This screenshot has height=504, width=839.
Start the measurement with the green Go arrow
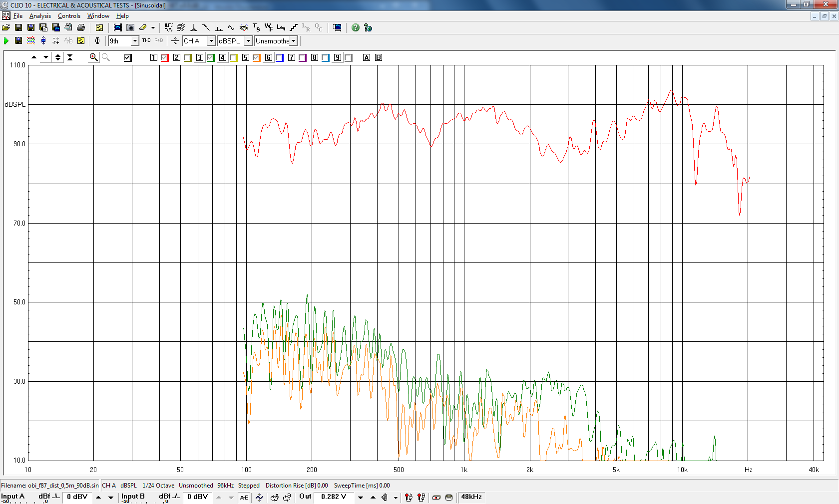(6, 41)
